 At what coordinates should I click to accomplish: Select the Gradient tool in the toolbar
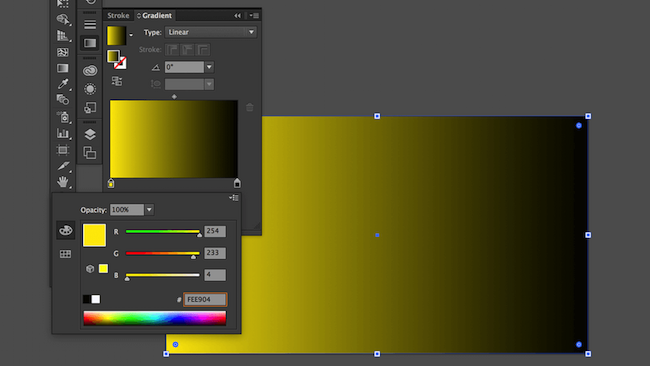[63, 68]
